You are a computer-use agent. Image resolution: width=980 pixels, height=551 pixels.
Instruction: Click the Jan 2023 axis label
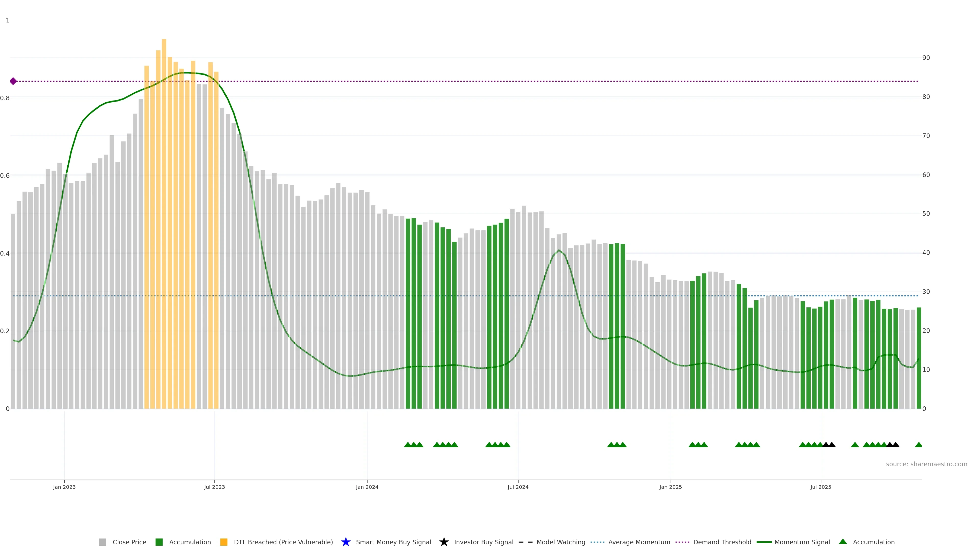64,487
